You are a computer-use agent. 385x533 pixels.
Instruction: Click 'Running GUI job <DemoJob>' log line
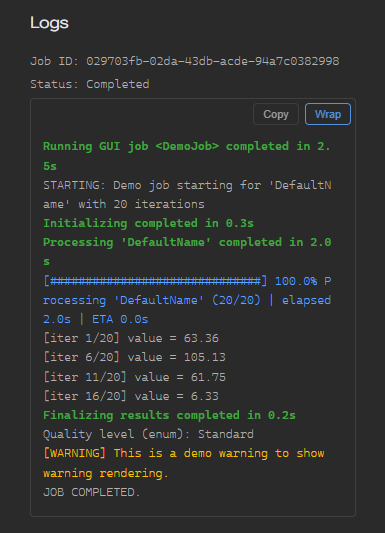tap(187, 156)
